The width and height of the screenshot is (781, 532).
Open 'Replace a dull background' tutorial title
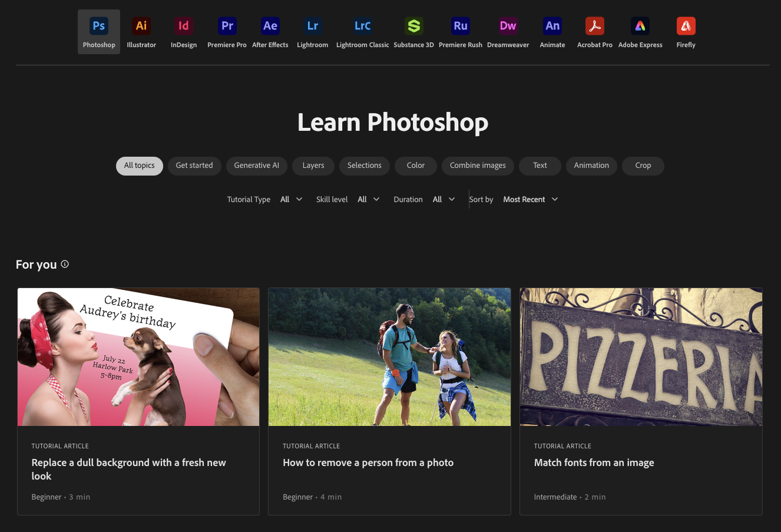128,470
